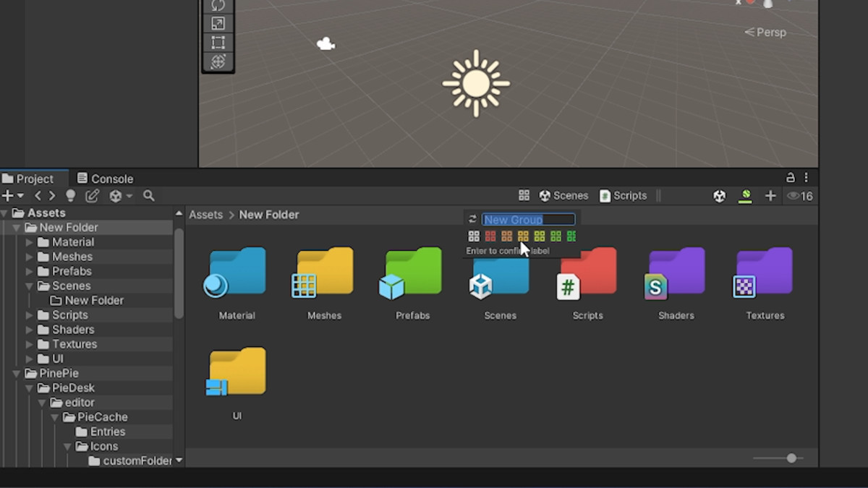Click Assets in the breadcrumb path
This screenshot has width=868, height=488.
pyautogui.click(x=206, y=215)
